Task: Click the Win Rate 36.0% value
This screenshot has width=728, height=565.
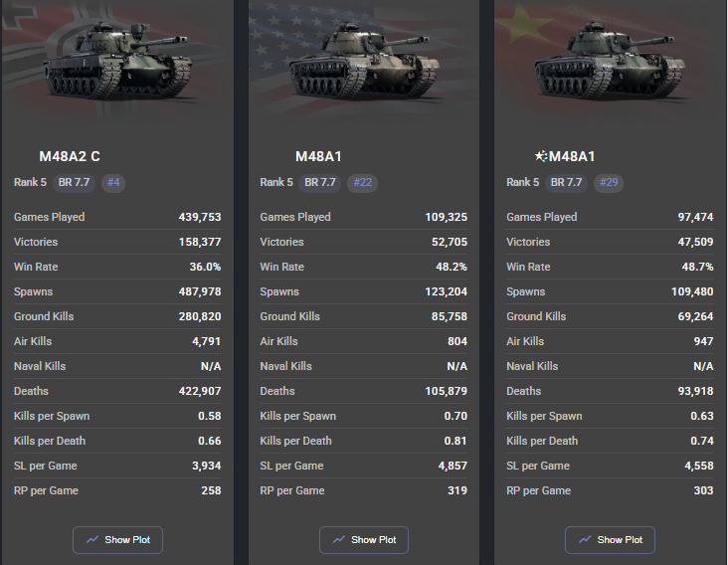Action: point(205,267)
